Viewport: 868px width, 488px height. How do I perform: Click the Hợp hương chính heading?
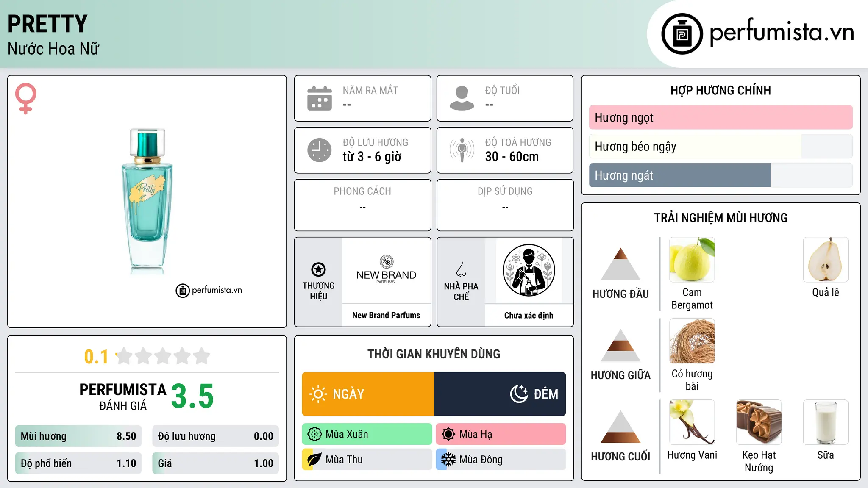click(721, 90)
